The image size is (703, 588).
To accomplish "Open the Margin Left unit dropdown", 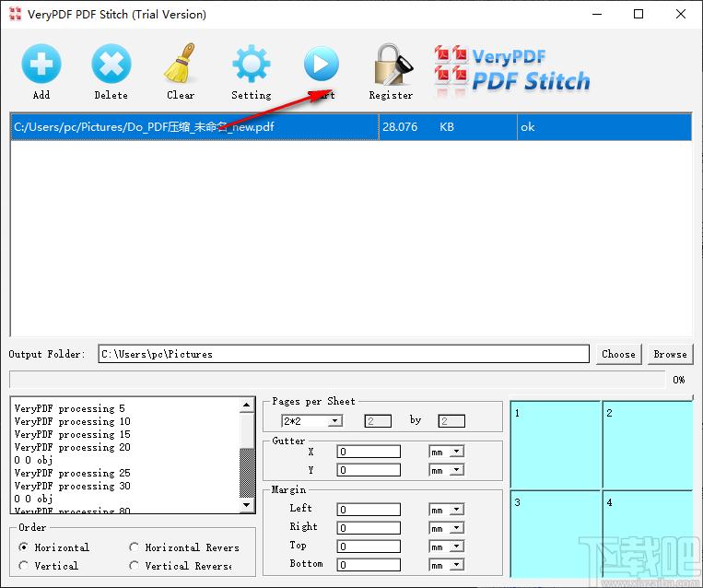I will [x=457, y=510].
